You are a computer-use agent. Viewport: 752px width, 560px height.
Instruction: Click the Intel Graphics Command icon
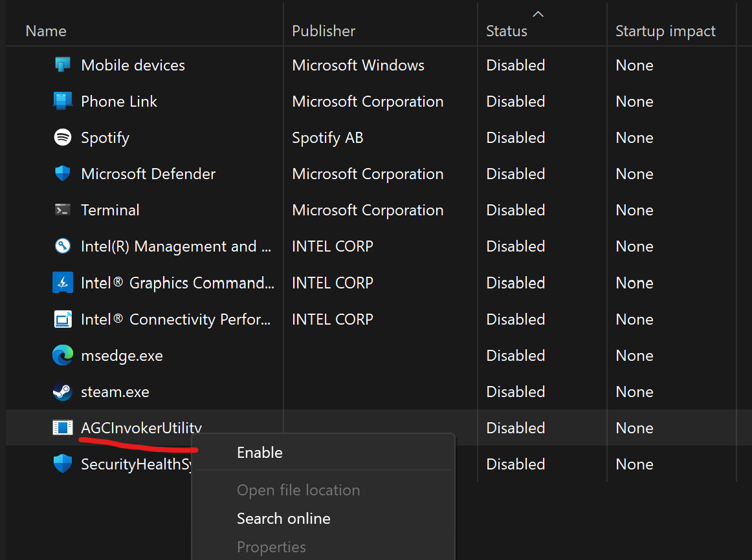point(62,283)
